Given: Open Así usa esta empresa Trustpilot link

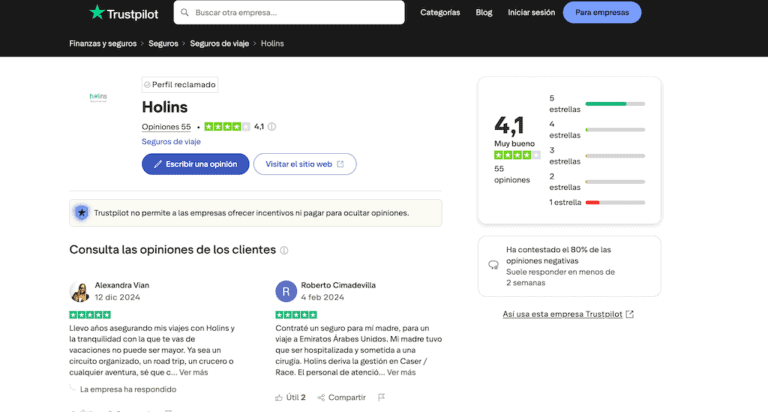Looking at the screenshot, I should 568,314.
